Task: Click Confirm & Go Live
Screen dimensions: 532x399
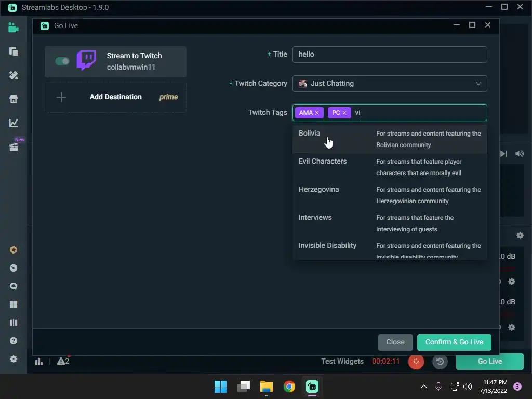Action: point(454,342)
